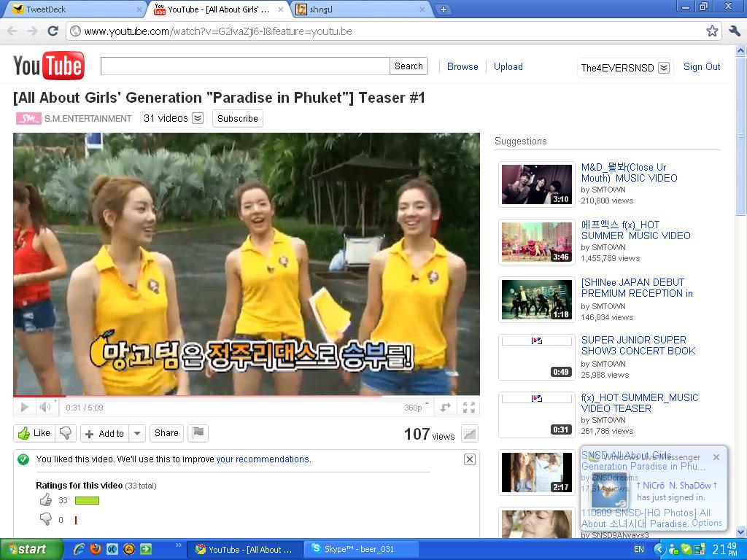
Task: Like the video with the thumbs up button
Action: click(34, 433)
